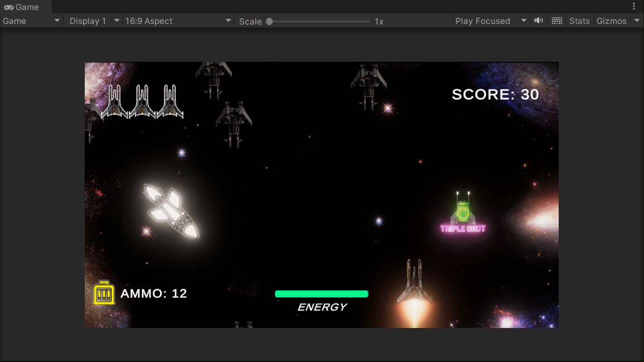Click the yellow ammo crate icon
Image resolution: width=644 pixels, height=362 pixels.
[104, 292]
